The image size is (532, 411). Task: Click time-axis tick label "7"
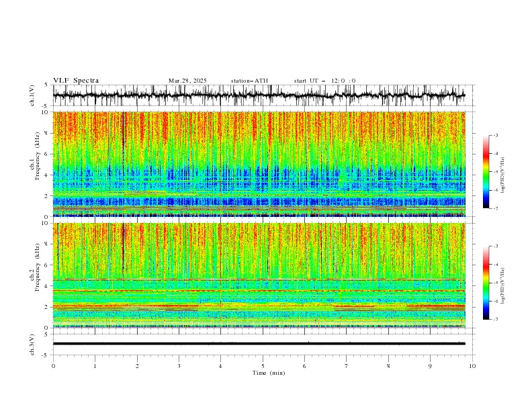tap(347, 366)
